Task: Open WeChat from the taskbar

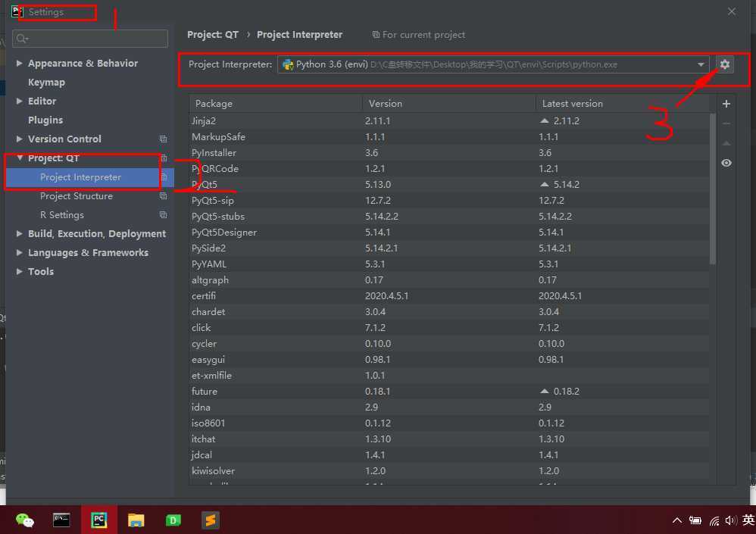Action: pyautogui.click(x=24, y=520)
